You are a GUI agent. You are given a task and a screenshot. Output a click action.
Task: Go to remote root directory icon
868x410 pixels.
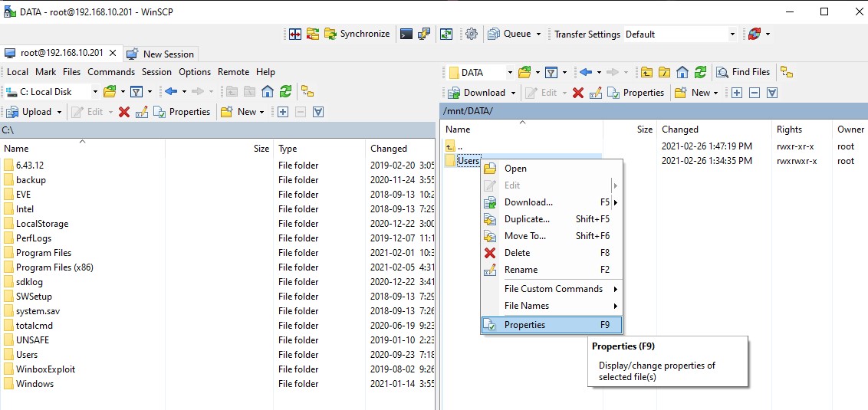pos(665,73)
